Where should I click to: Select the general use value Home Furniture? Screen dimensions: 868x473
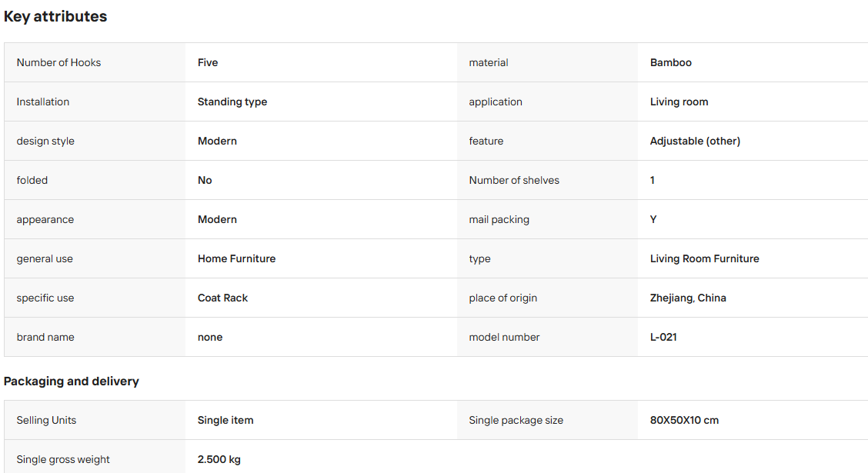236,259
